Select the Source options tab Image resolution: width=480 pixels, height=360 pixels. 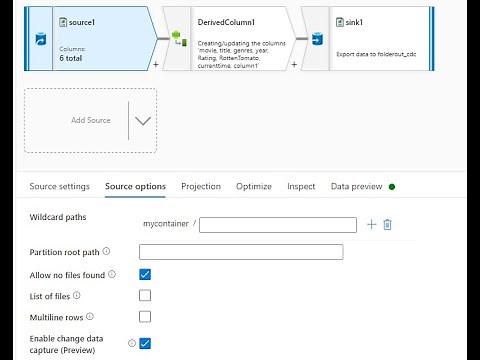click(135, 186)
